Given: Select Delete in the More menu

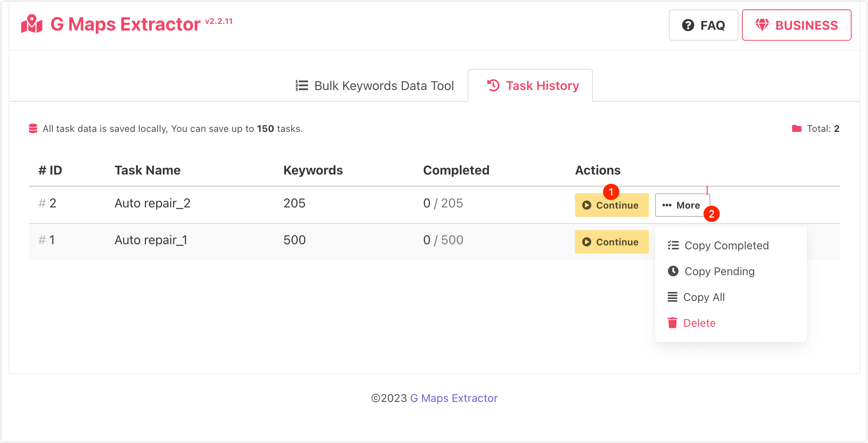Looking at the screenshot, I should tap(731, 323).
